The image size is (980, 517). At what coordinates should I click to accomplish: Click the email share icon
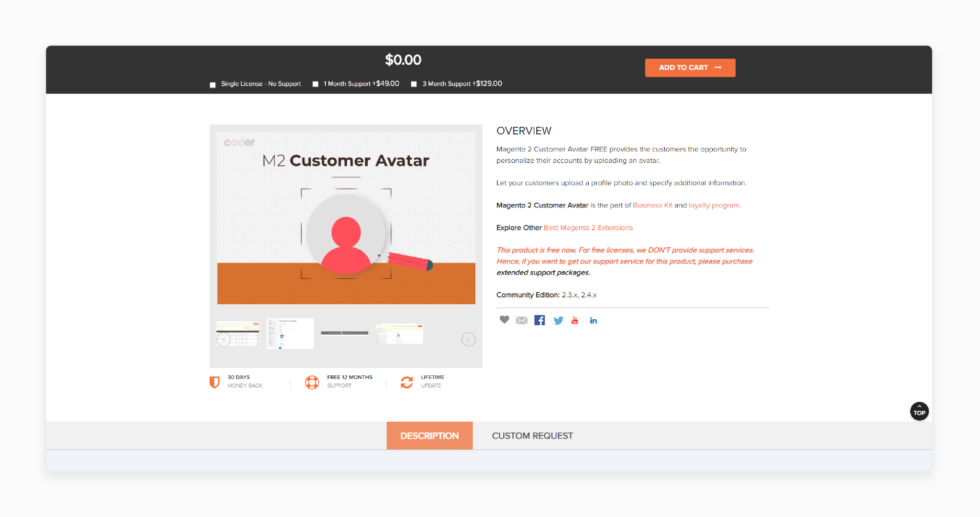[x=521, y=320]
